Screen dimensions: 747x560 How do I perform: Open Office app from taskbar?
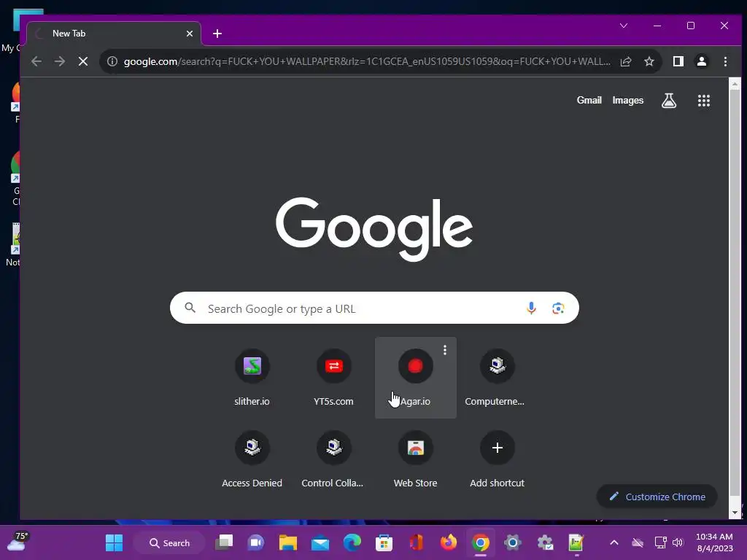417,542
